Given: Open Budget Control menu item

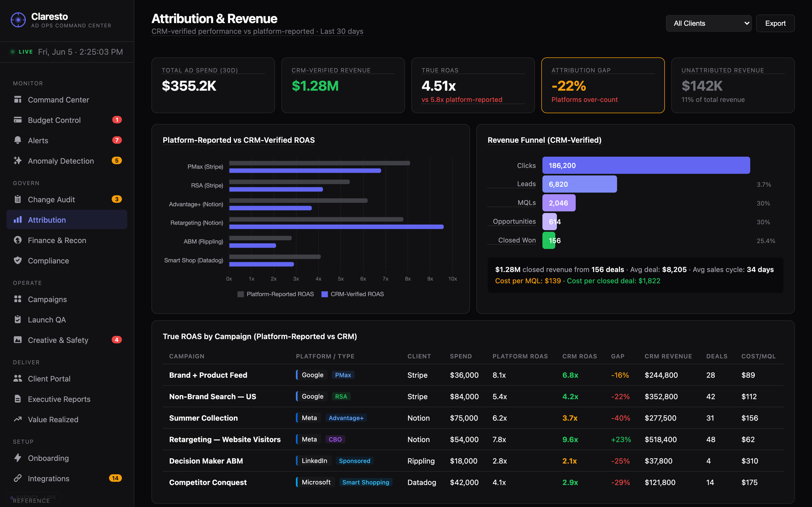Looking at the screenshot, I should coord(67,120).
